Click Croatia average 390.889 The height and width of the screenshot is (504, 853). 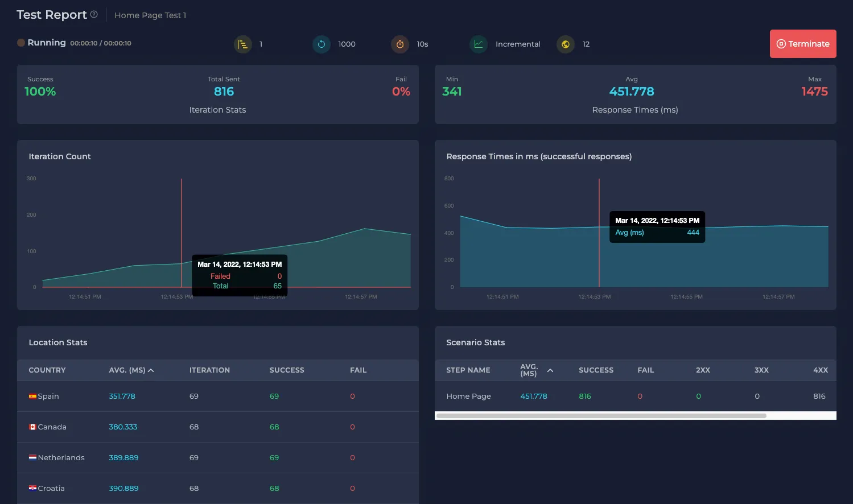click(x=123, y=488)
